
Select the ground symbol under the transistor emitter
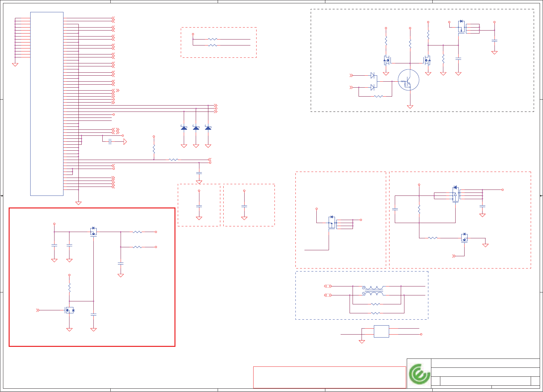[x=410, y=107]
